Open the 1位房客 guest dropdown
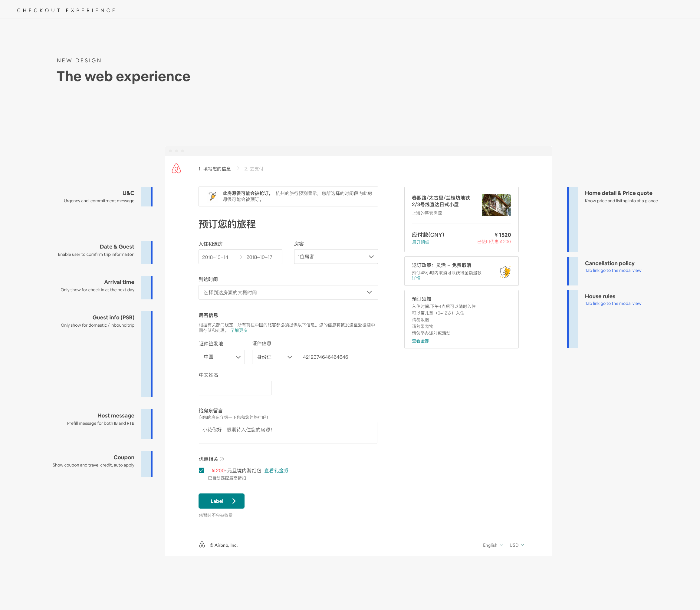Image resolution: width=700 pixels, height=610 pixels. click(x=336, y=257)
